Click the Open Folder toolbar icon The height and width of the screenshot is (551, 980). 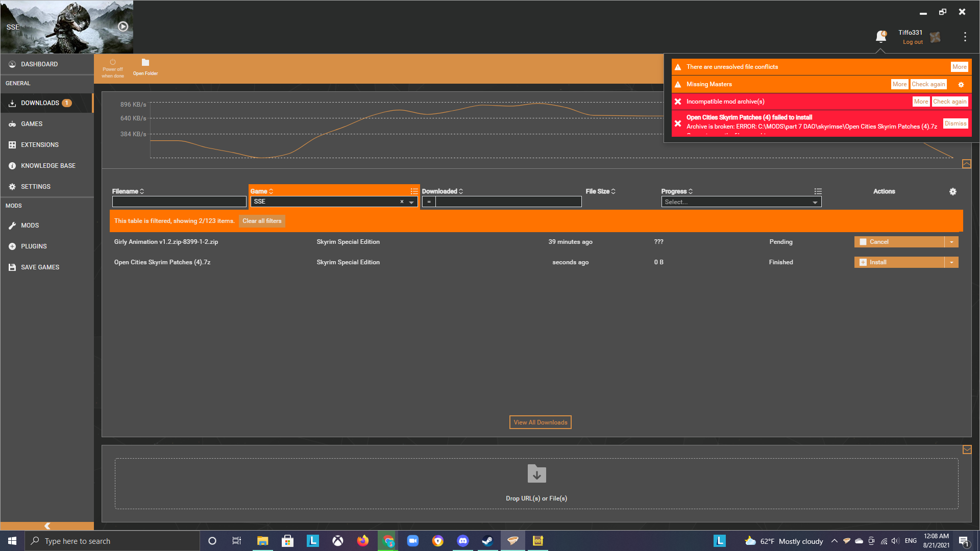click(x=145, y=67)
